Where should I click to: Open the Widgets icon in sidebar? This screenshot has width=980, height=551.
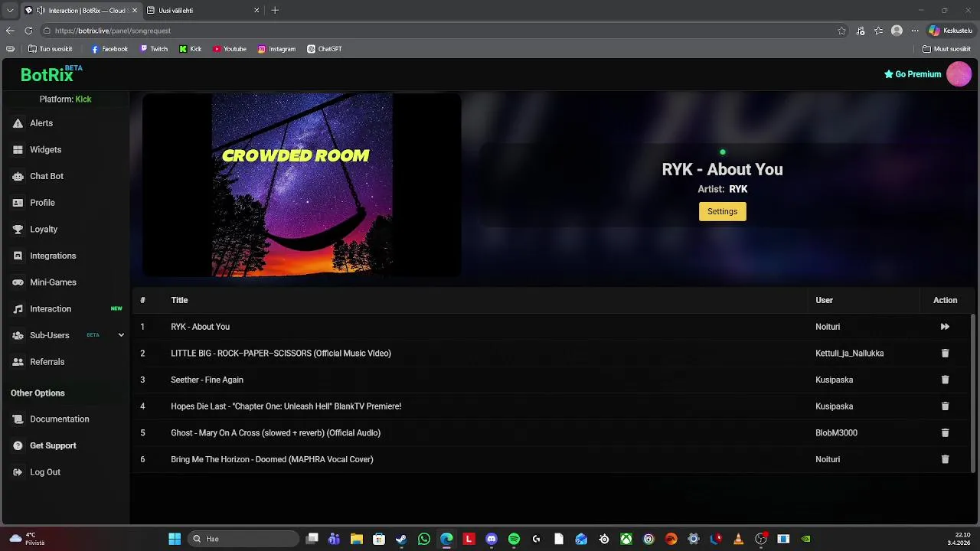tap(18, 150)
